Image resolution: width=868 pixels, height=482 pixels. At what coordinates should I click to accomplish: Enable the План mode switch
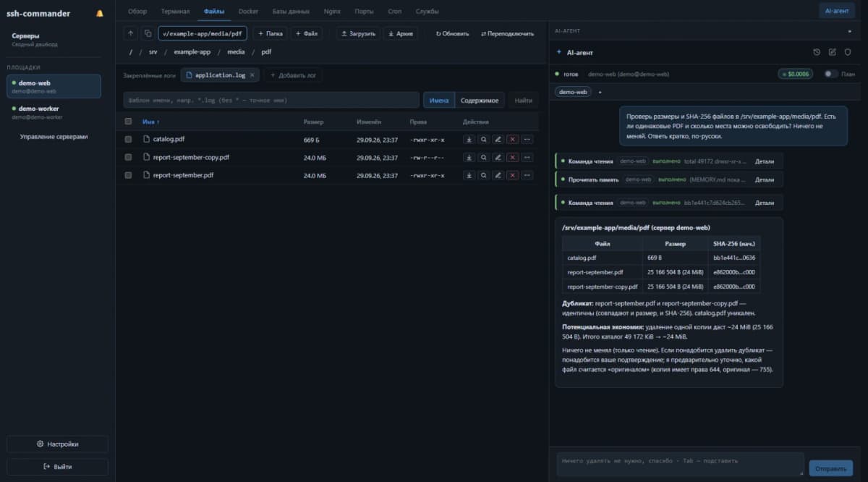(830, 74)
